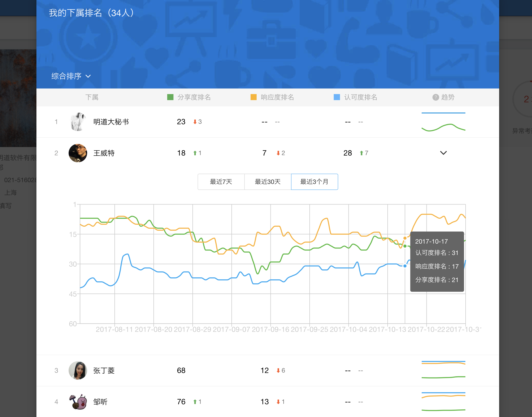Click 邹昕's share rank value 76
The image size is (532, 417).
[181, 402]
